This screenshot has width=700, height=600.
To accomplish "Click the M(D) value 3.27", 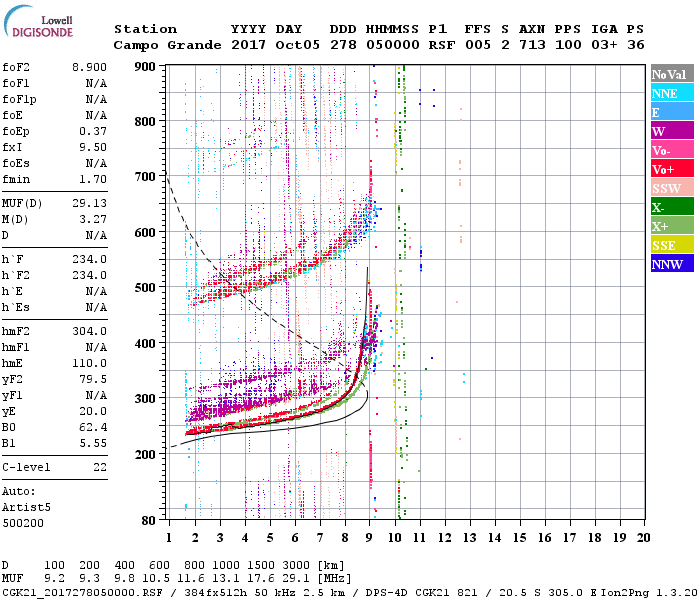I will tap(93, 219).
